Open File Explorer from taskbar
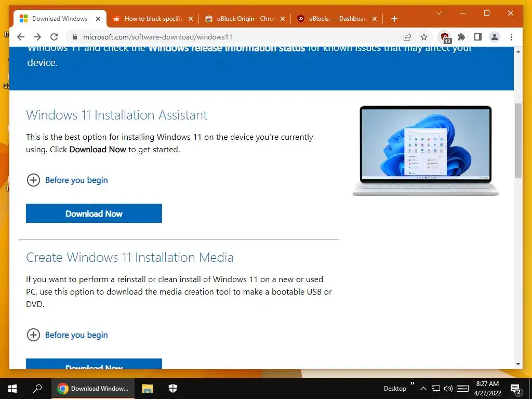 pyautogui.click(x=147, y=389)
